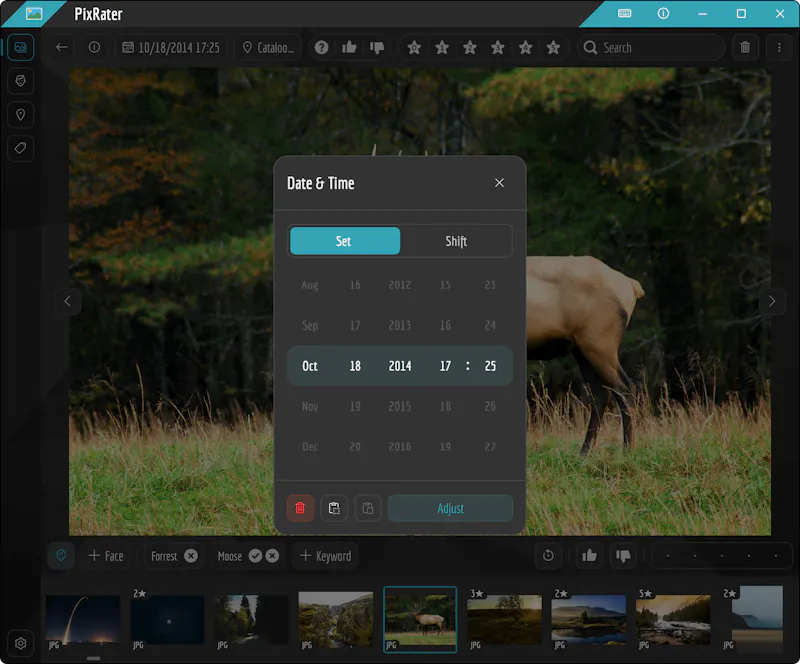
Task: Switch to the Shift tab
Action: click(x=456, y=241)
